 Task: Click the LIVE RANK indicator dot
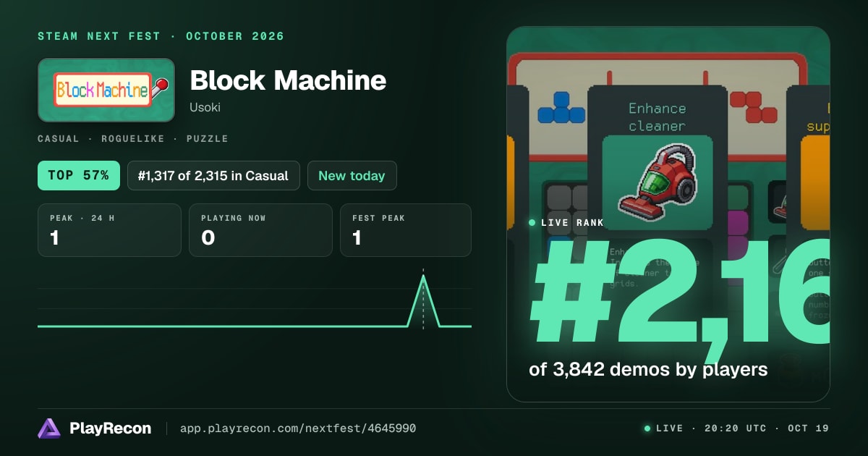coord(532,223)
